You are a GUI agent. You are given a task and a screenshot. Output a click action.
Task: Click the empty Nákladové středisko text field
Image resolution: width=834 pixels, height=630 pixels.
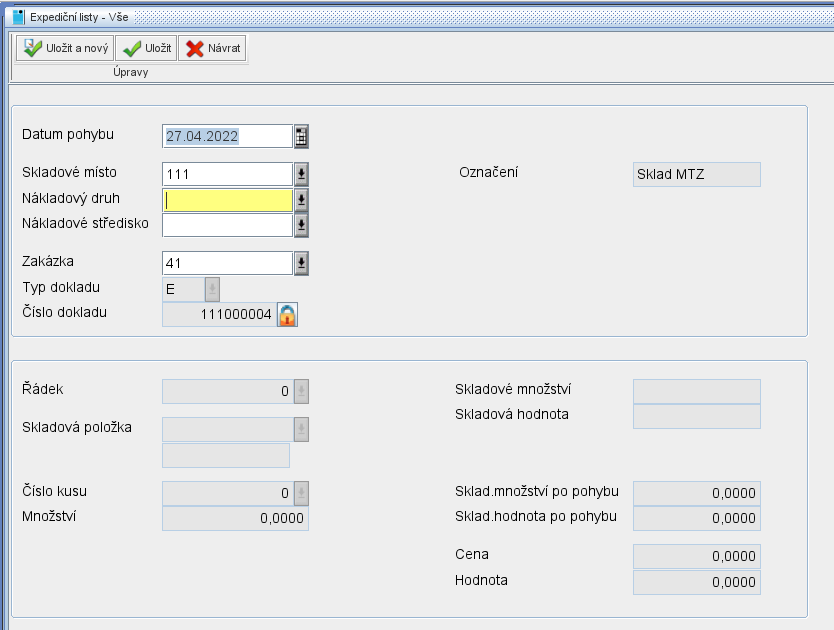pyautogui.click(x=227, y=225)
